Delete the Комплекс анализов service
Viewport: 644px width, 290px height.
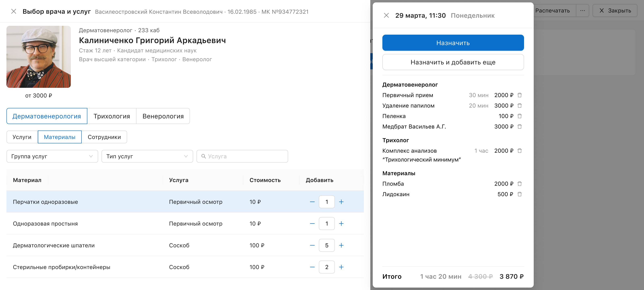tap(519, 151)
